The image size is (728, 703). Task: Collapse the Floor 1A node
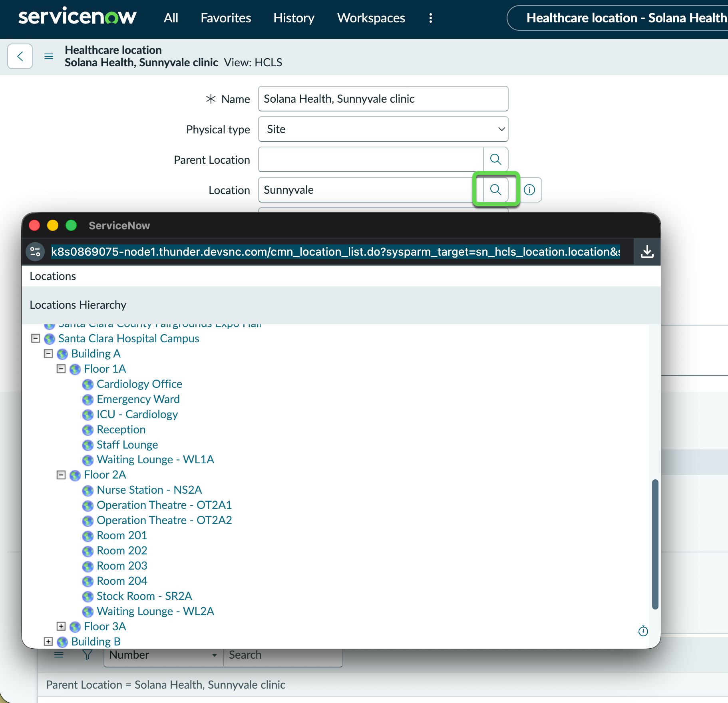(x=61, y=369)
